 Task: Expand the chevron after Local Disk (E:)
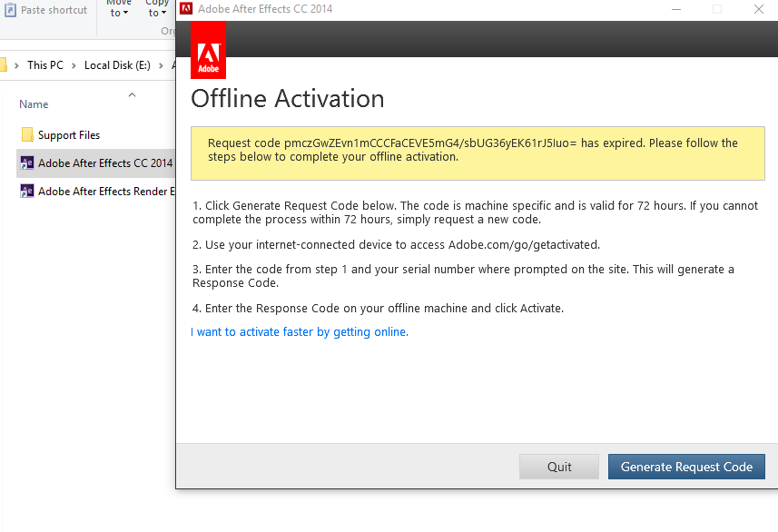click(x=161, y=65)
